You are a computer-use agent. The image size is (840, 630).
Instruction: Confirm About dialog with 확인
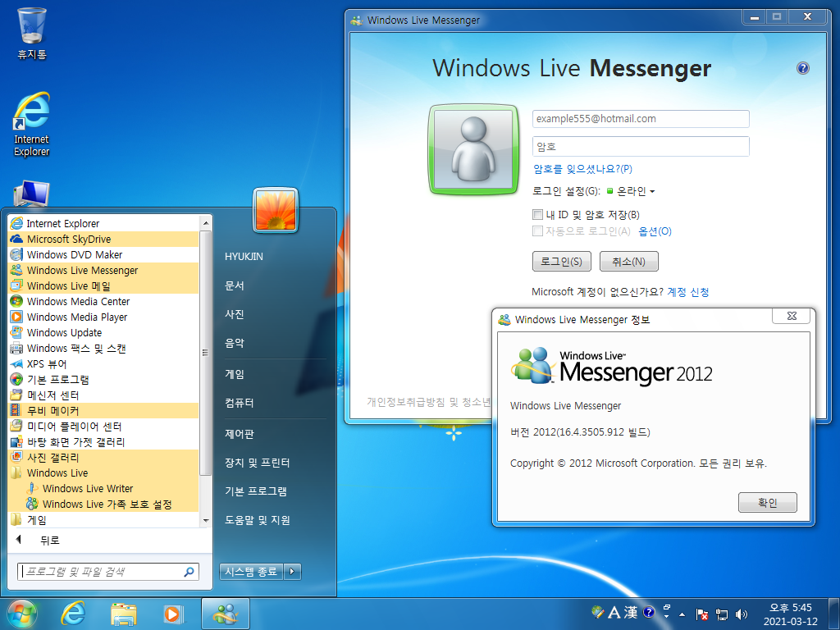[767, 503]
